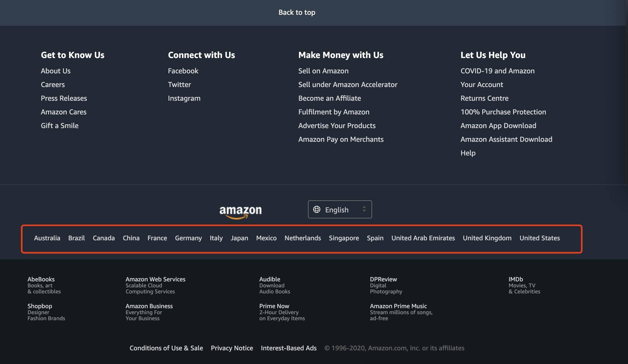Open Amazon's Twitter link

coord(179,85)
